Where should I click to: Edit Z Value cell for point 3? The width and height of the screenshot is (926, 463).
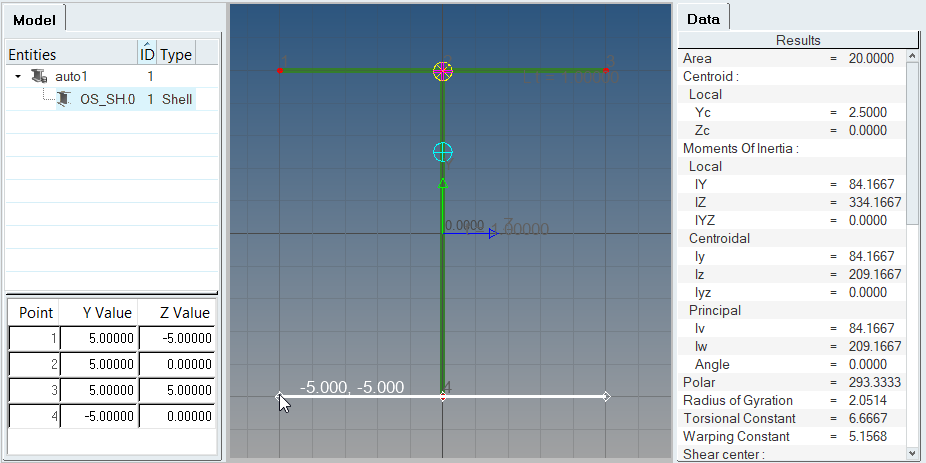[x=176, y=390]
